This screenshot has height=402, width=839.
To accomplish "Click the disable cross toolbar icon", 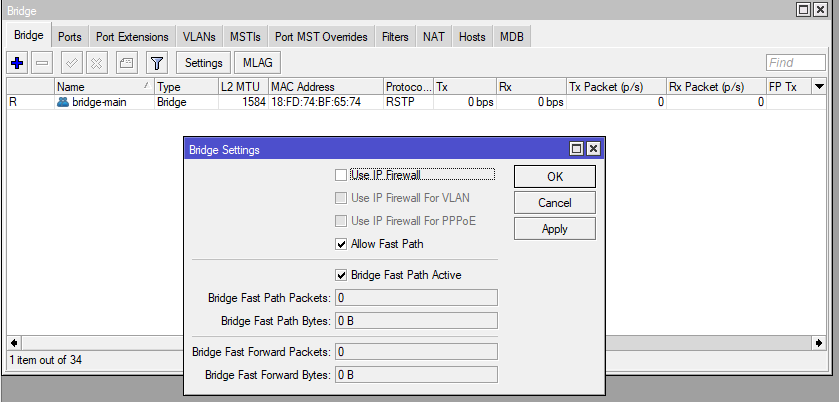I will click(96, 63).
